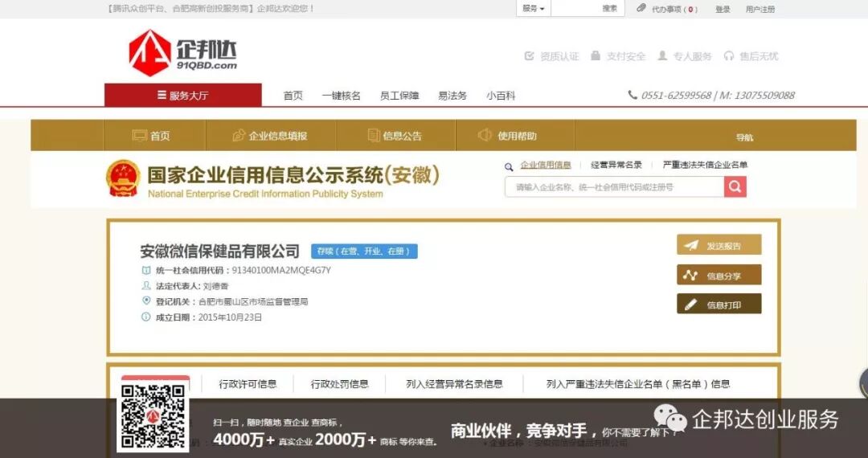868x458 pixels.
Task: Open 易法务 nav item
Action: pos(452,96)
